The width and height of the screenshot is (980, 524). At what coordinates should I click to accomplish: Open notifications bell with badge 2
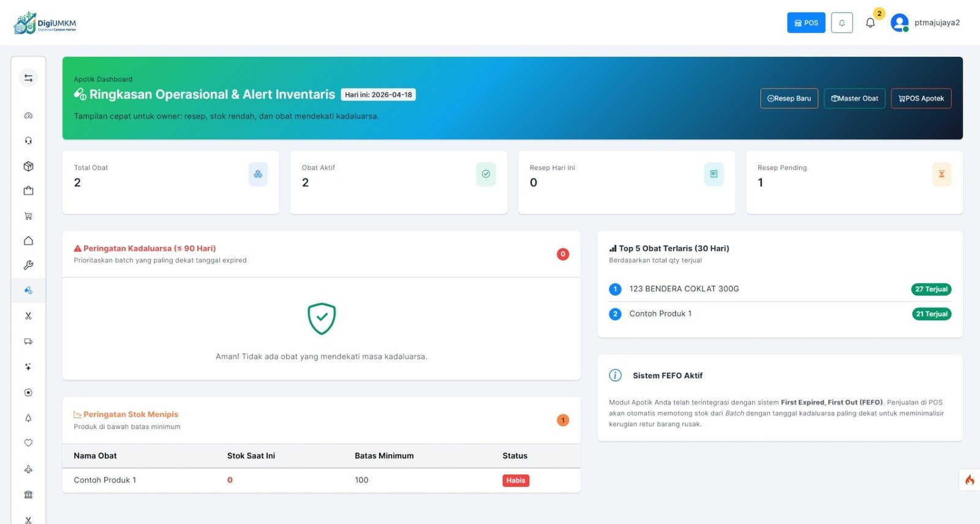[870, 23]
